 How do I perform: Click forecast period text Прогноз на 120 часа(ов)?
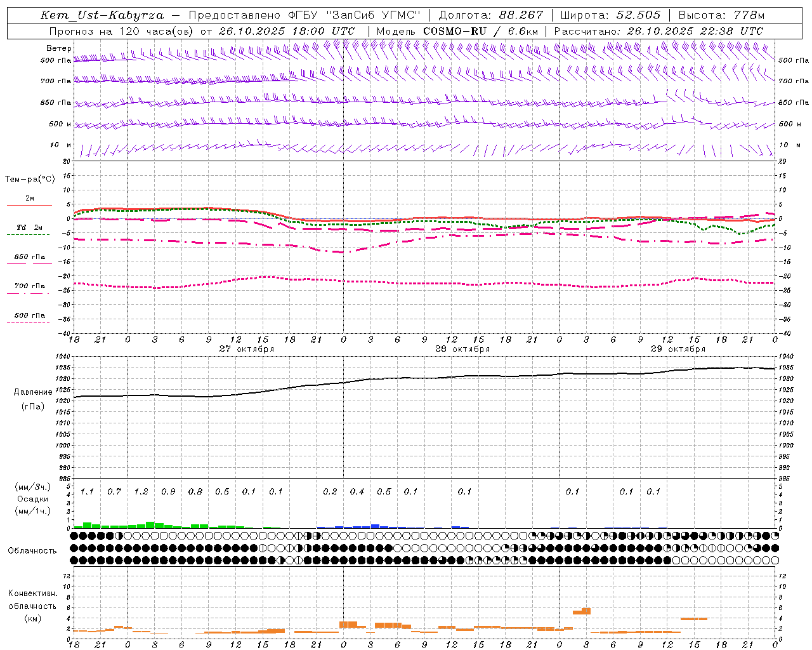pyautogui.click(x=122, y=31)
